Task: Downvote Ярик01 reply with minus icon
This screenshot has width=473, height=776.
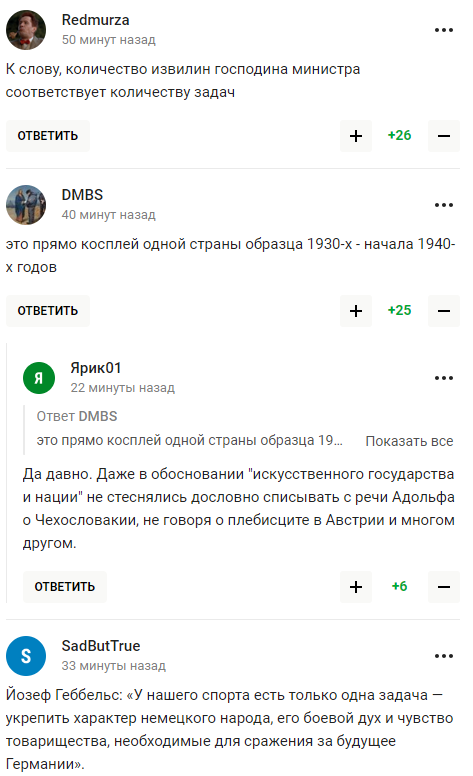Action: [444, 587]
